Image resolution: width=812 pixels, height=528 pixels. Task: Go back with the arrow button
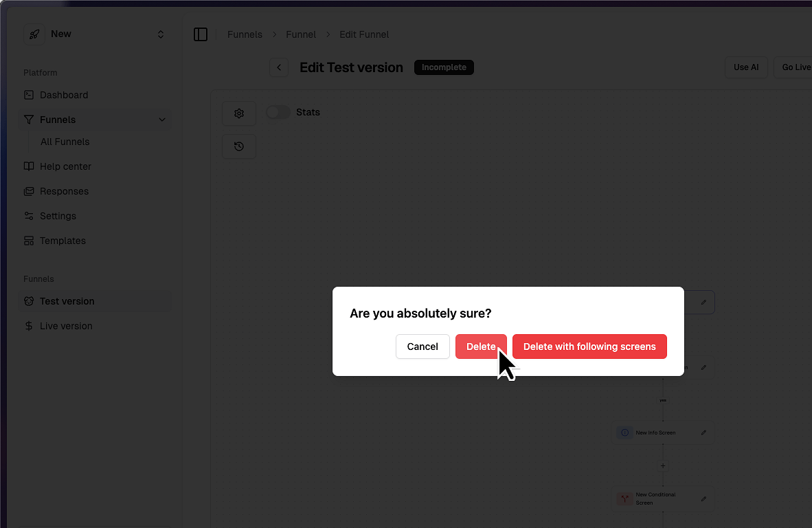pos(279,67)
